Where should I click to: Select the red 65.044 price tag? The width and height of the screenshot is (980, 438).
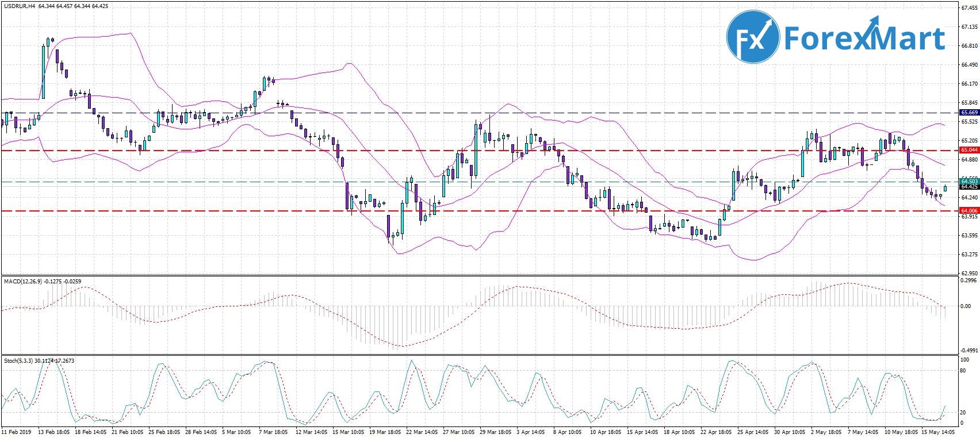tap(969, 150)
